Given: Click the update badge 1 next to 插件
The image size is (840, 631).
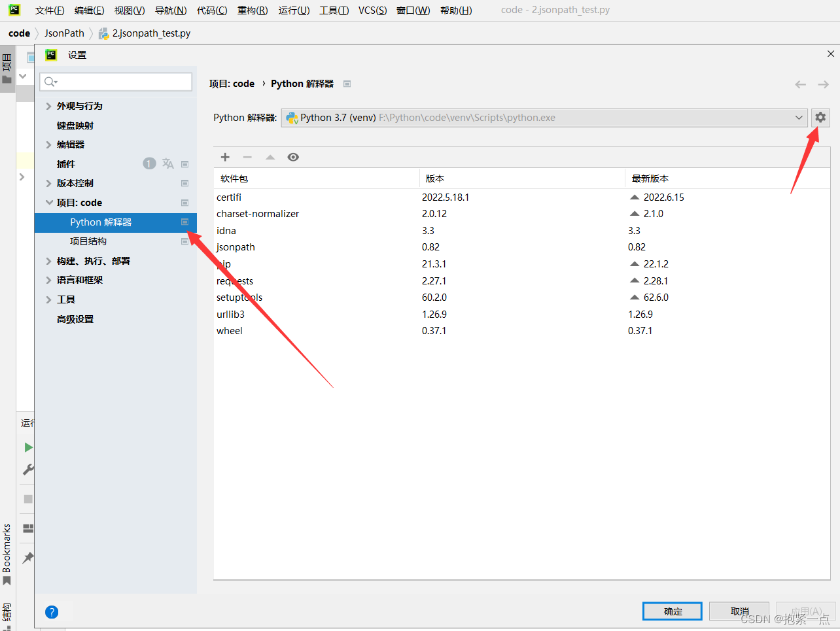Looking at the screenshot, I should (149, 163).
